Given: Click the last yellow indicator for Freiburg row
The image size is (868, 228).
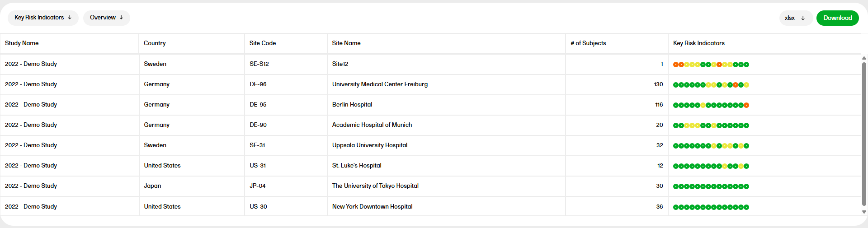Looking at the screenshot, I should 746,85.
